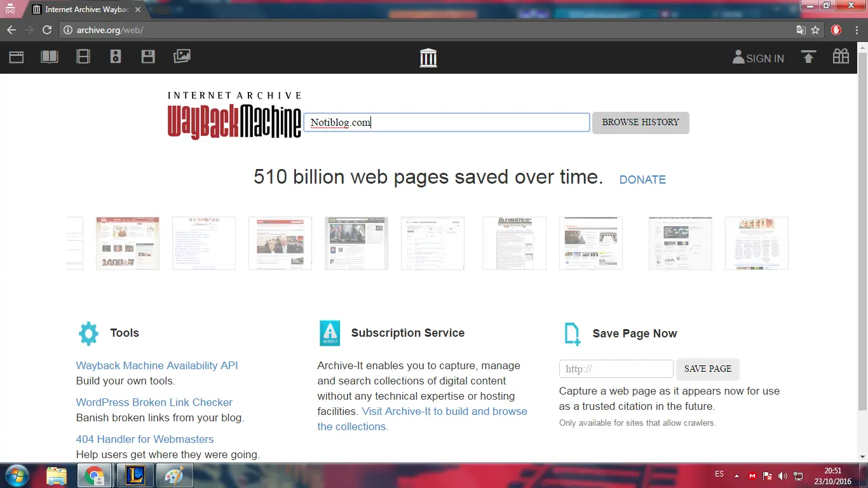
Task: Click the ES language indicator
Action: point(719,474)
